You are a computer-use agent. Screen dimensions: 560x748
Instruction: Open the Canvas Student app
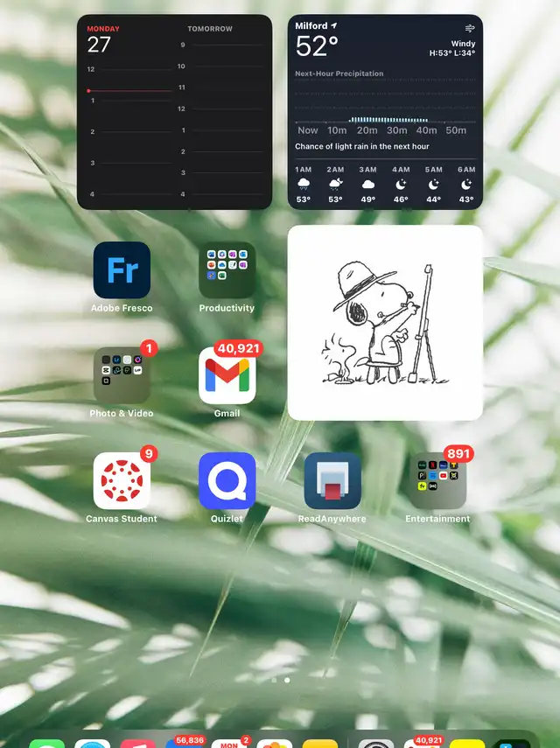pos(122,481)
